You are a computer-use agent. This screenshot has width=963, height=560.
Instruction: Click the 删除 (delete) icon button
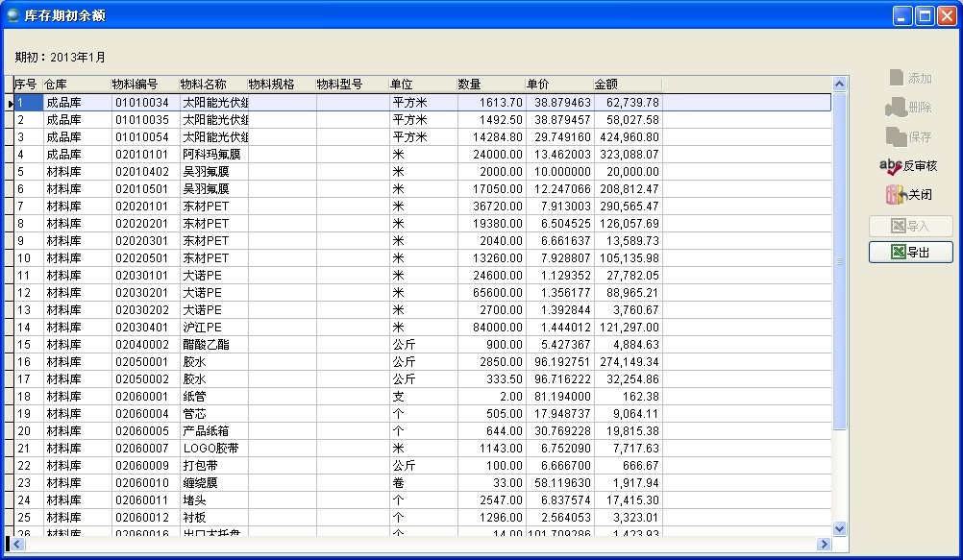(x=909, y=108)
